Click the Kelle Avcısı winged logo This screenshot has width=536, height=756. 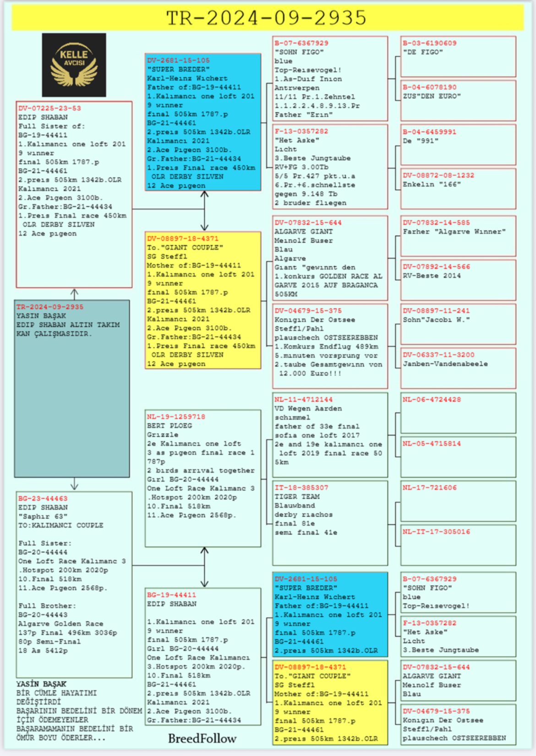(x=74, y=65)
